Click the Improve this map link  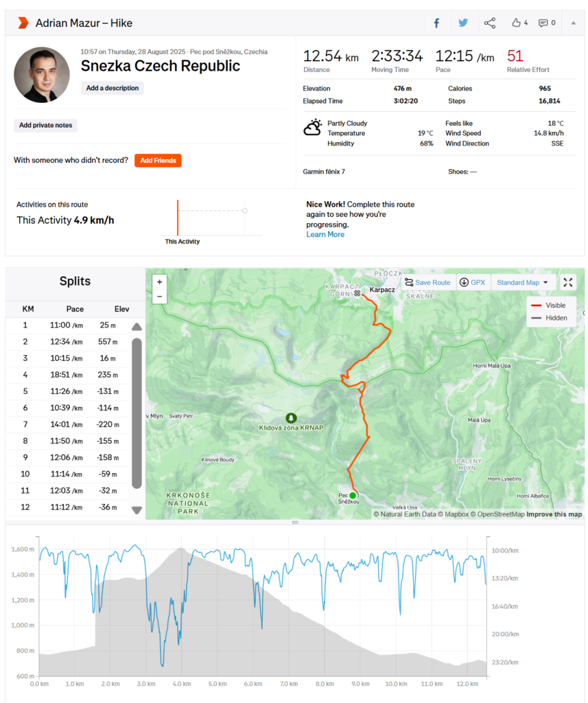tap(554, 514)
